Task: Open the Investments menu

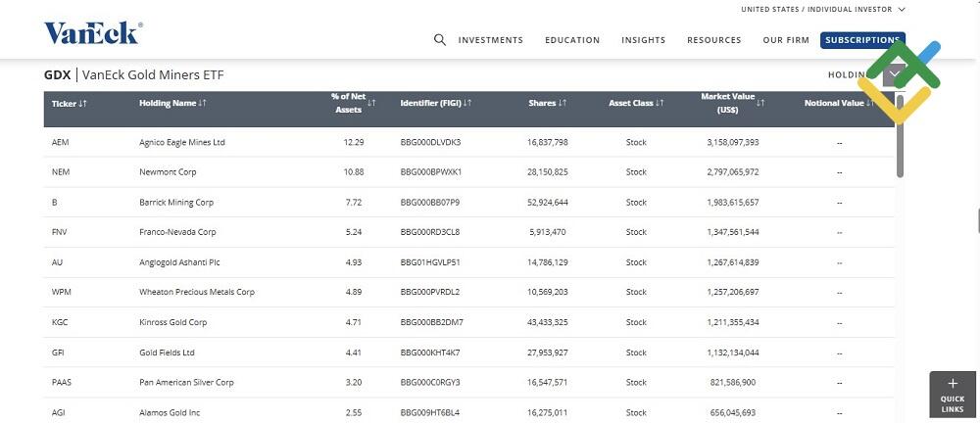Action: pos(491,40)
